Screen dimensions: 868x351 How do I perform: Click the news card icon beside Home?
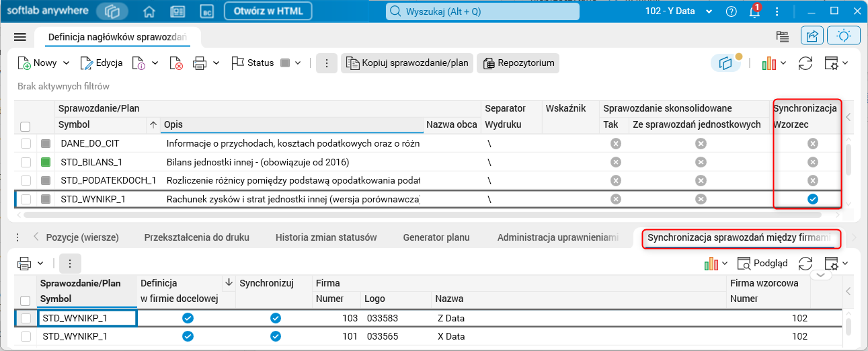point(177,11)
